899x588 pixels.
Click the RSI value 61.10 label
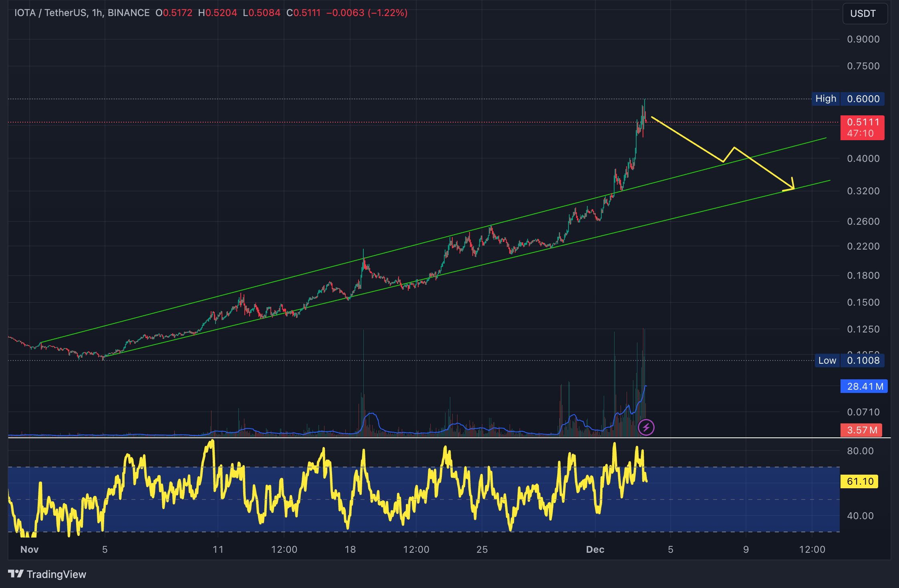coord(859,481)
